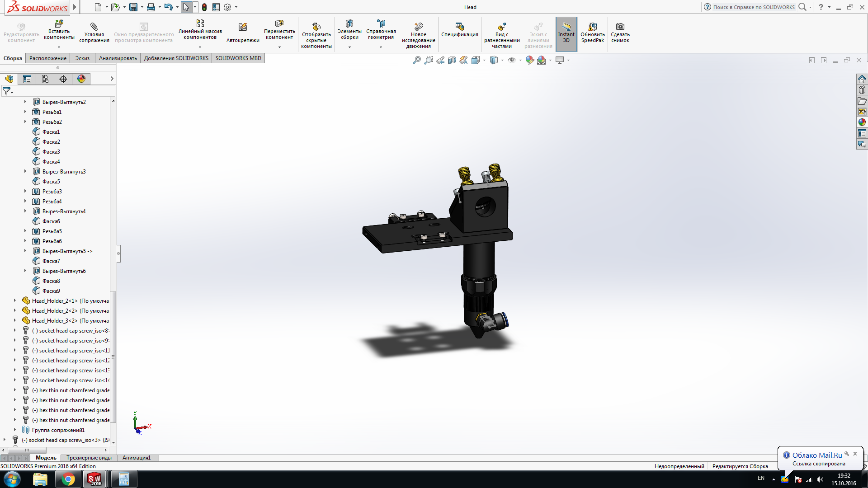The image size is (868, 488).
Task: Expand the Head_Holder_3<2> tree node
Action: 15,321
